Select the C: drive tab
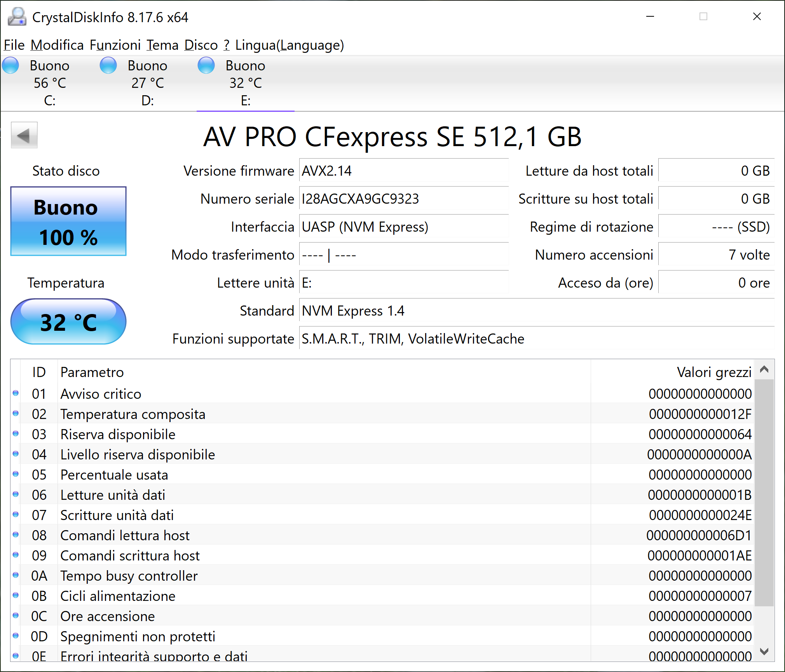This screenshot has height=672, width=785. tap(49, 83)
